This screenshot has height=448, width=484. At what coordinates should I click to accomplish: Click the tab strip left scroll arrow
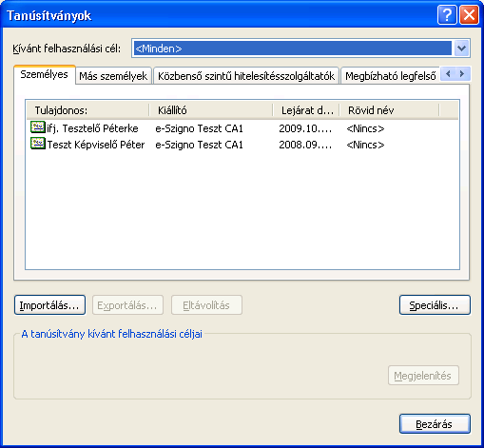[448, 74]
